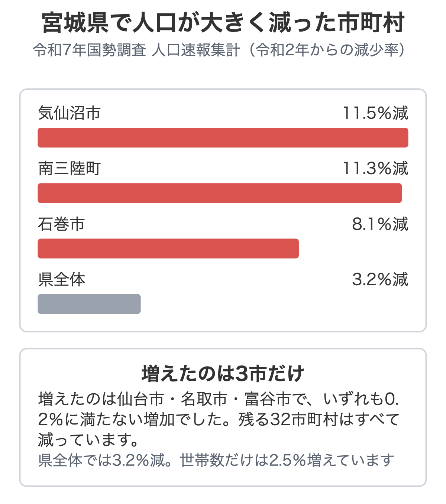Click the 気仙沼市 label
This screenshot has width=446, height=504.
(x=70, y=113)
